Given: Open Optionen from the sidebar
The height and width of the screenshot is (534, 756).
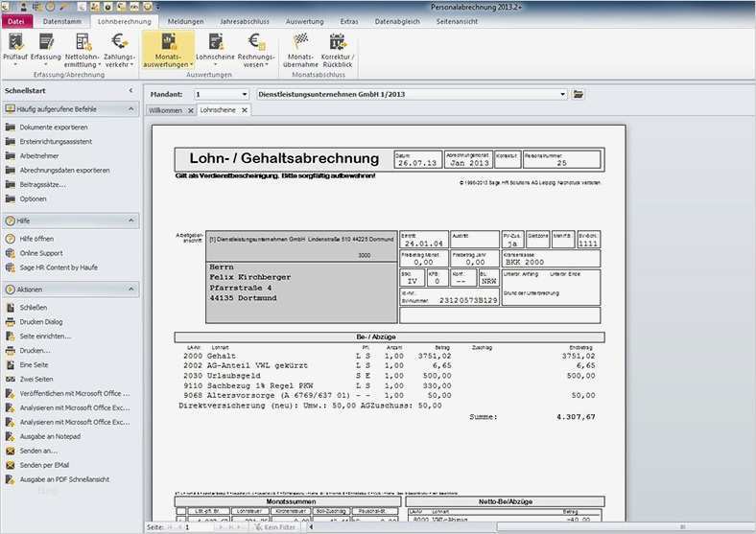Looking at the screenshot, I should [x=26, y=198].
